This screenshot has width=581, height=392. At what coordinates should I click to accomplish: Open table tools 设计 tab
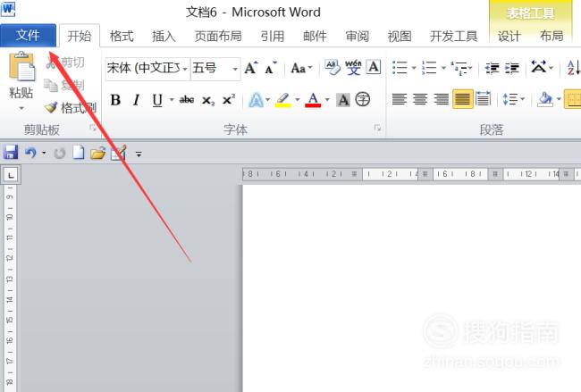[509, 37]
